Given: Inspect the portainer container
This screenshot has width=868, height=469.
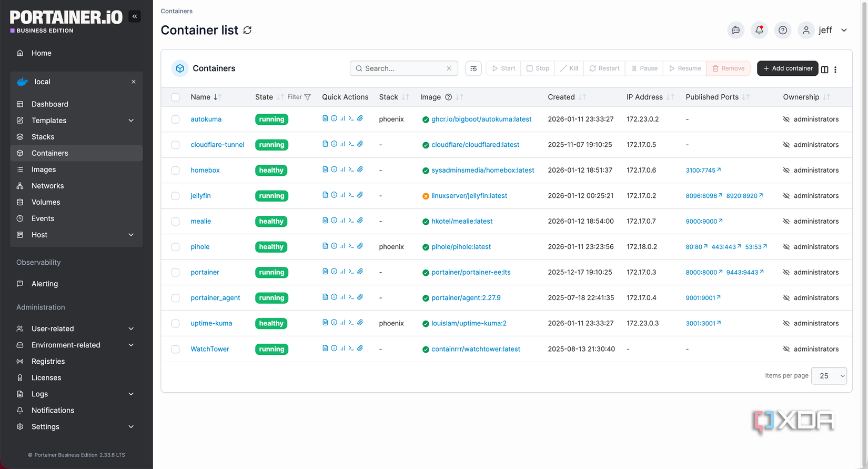Looking at the screenshot, I should pyautogui.click(x=334, y=272).
